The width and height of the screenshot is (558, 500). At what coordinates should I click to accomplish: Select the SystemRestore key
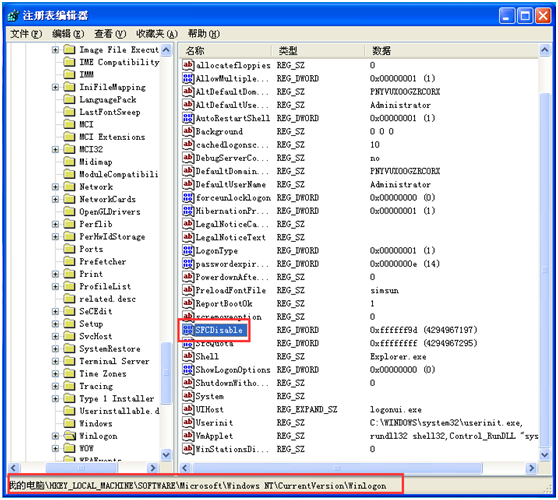[x=110, y=348]
